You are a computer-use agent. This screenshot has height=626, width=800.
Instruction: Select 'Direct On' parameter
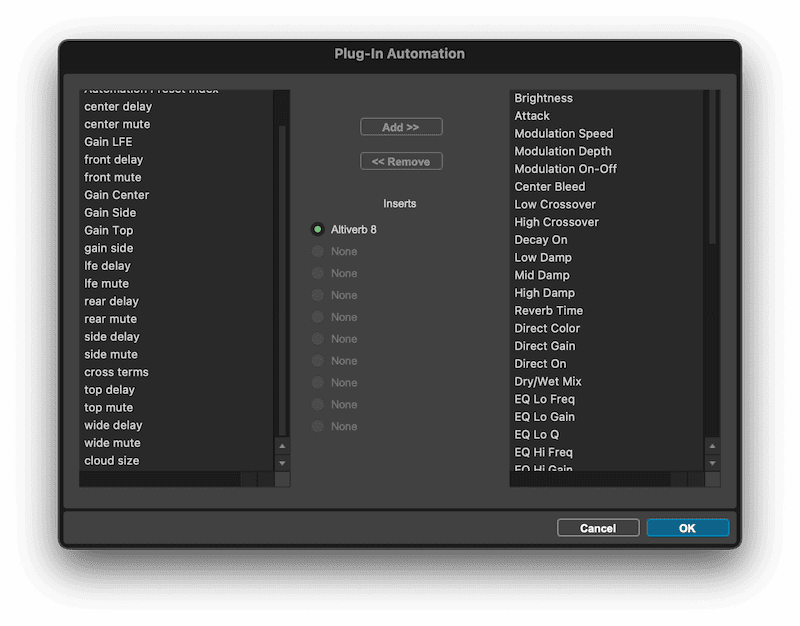click(540, 364)
